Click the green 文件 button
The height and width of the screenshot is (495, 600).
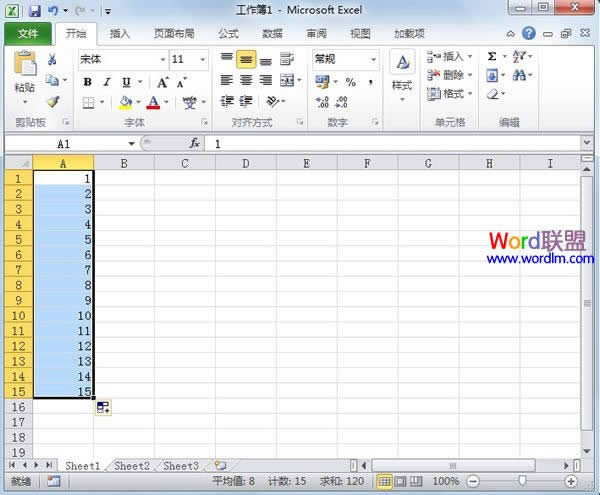click(28, 33)
